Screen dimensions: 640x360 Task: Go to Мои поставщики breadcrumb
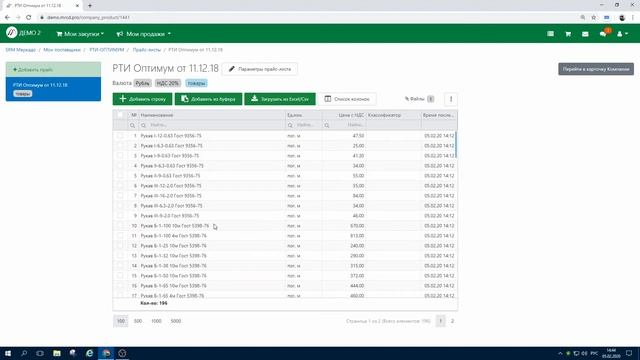[62, 50]
